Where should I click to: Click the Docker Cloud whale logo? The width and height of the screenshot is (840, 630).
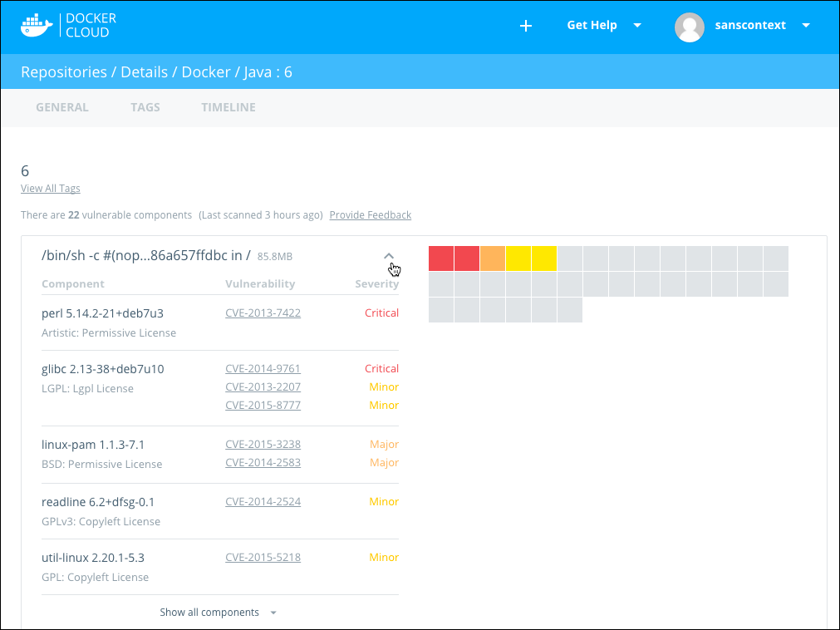[x=37, y=26]
